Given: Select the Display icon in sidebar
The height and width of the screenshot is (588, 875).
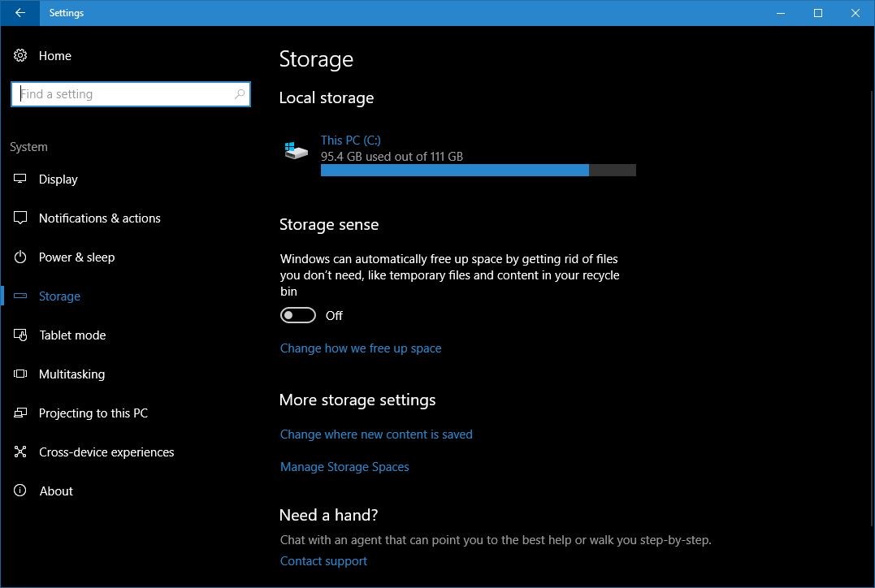Looking at the screenshot, I should (x=19, y=179).
